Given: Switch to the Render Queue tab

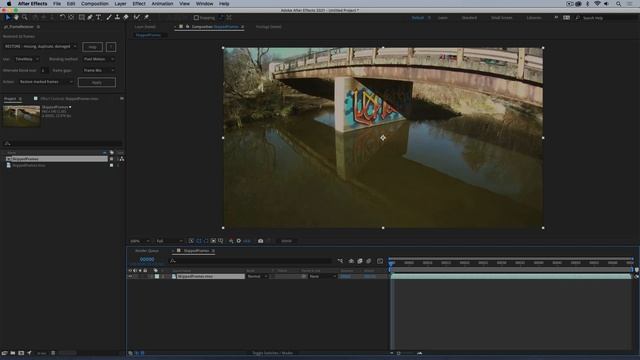Looking at the screenshot, I should pos(147,251).
